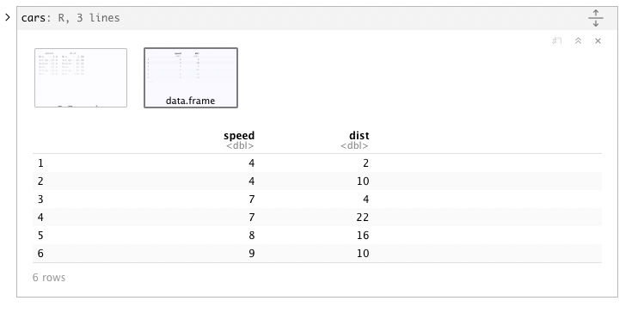Image resolution: width=644 pixels, height=313 pixels.
Task: Click the <dbl> type label under dist
Action: pos(354,146)
